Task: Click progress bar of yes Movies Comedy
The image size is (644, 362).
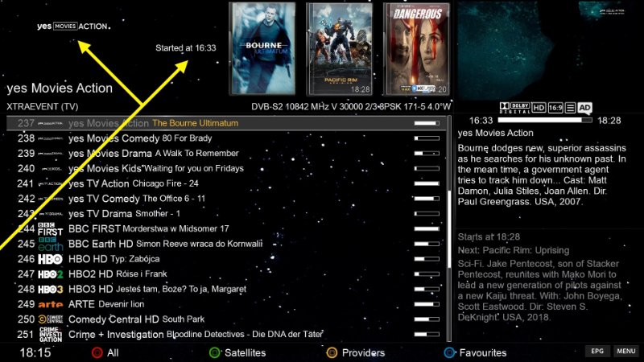Action: [x=427, y=138]
